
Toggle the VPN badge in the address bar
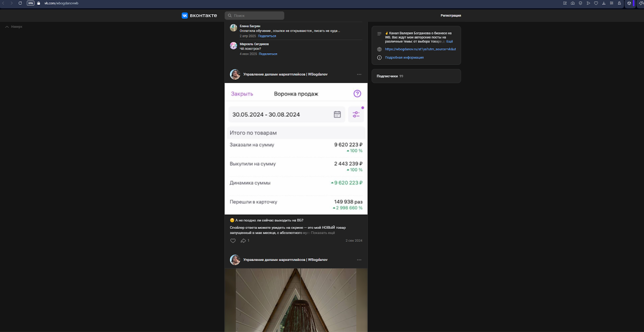pyautogui.click(x=31, y=3)
